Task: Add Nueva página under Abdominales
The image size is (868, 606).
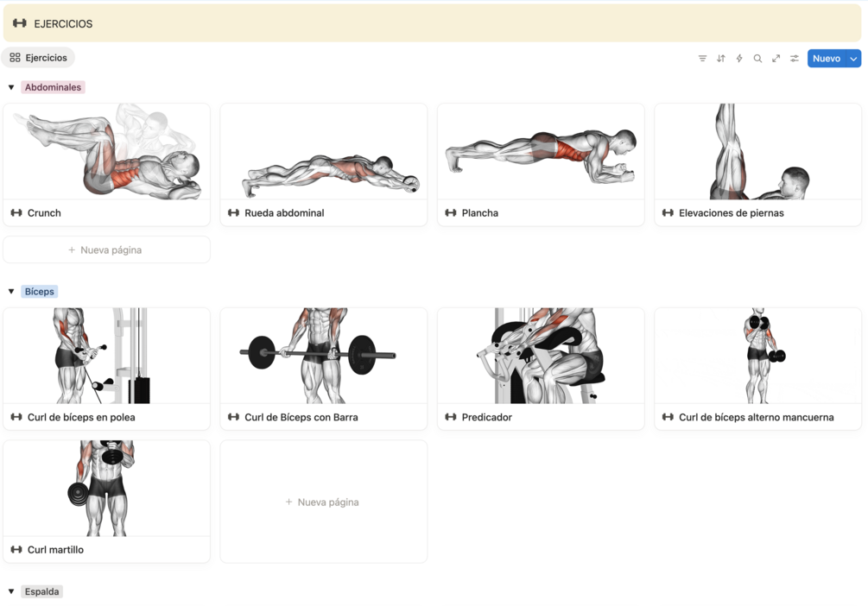Action: 106,249
